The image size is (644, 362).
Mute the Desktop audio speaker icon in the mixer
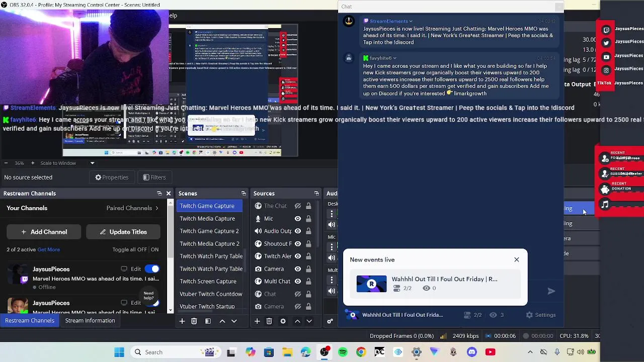332,225
